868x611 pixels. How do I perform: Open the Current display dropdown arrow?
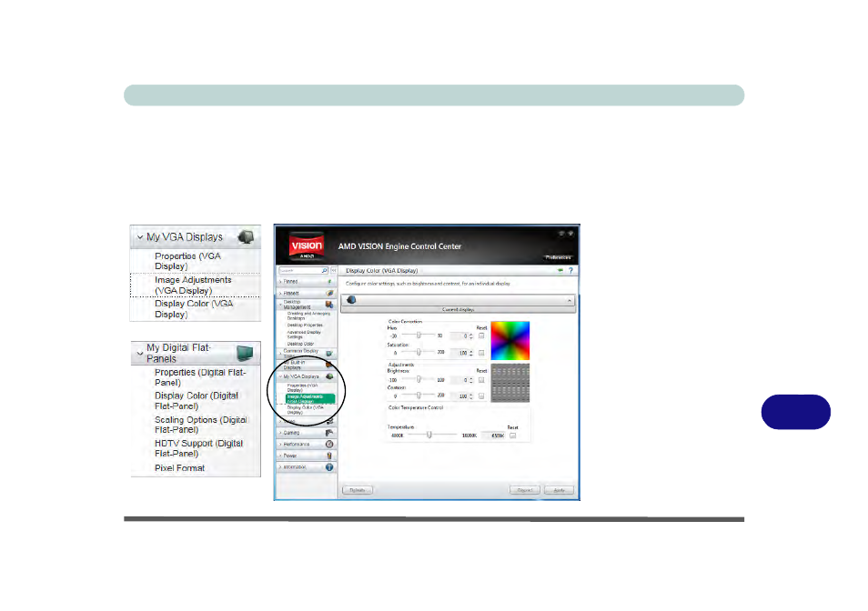[569, 300]
